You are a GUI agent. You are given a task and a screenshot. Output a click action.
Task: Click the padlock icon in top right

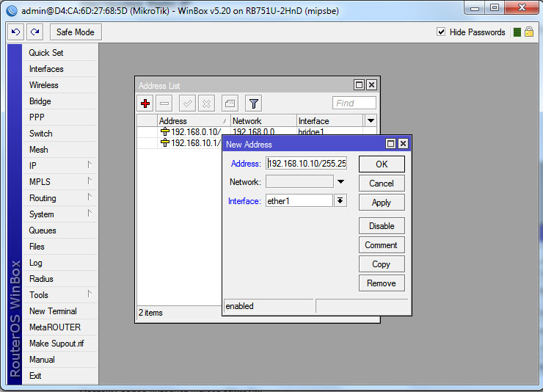point(528,32)
